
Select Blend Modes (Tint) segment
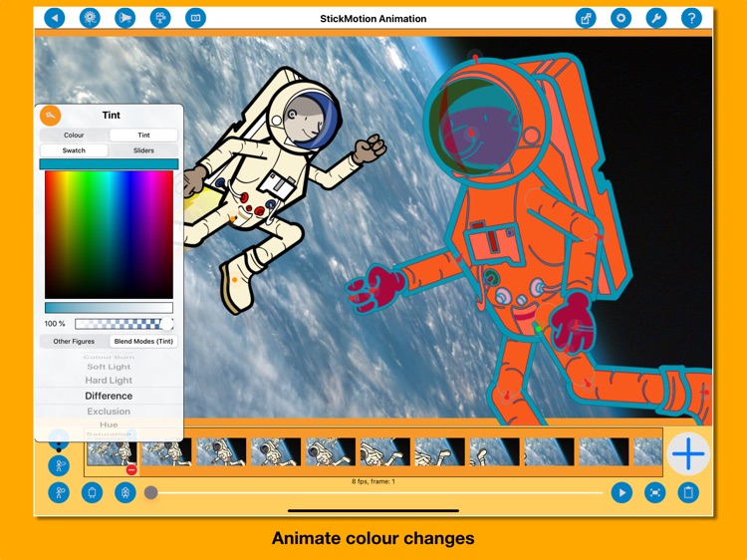point(143,341)
